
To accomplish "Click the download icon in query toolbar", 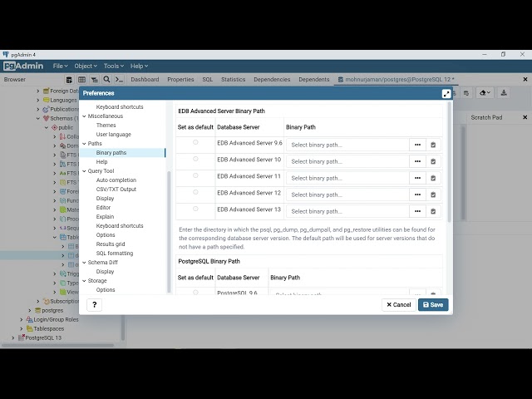I will pyautogui.click(x=504, y=93).
